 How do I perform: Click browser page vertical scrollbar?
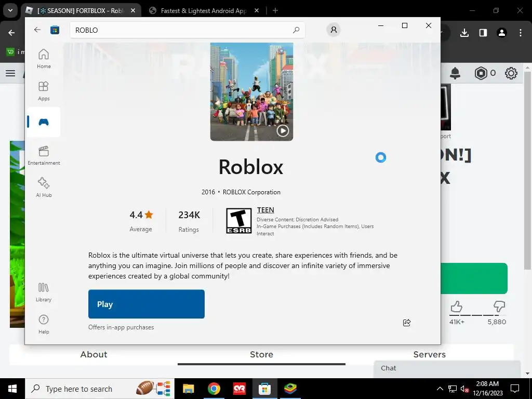click(527, 170)
